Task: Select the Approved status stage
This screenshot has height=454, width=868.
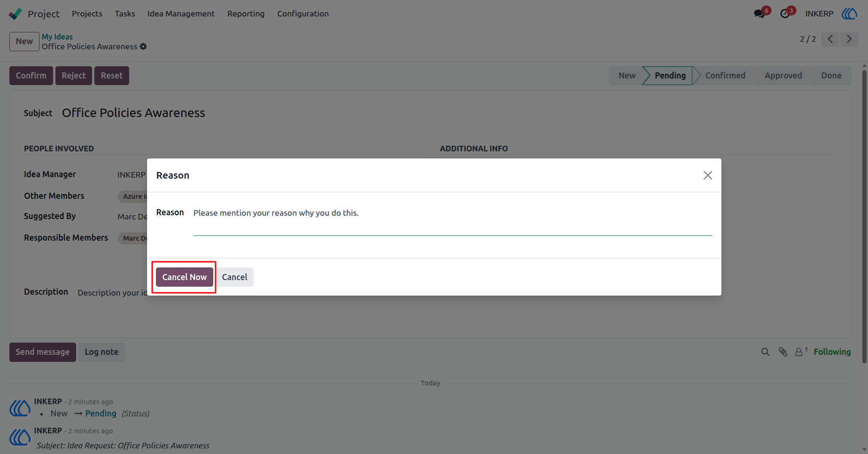Action: pyautogui.click(x=783, y=76)
